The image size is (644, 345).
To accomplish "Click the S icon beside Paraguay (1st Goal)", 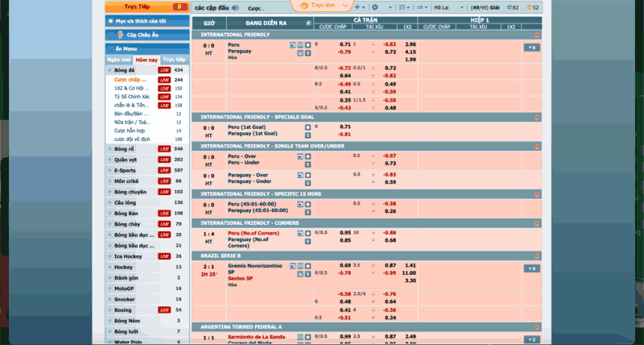I will click(x=308, y=134).
